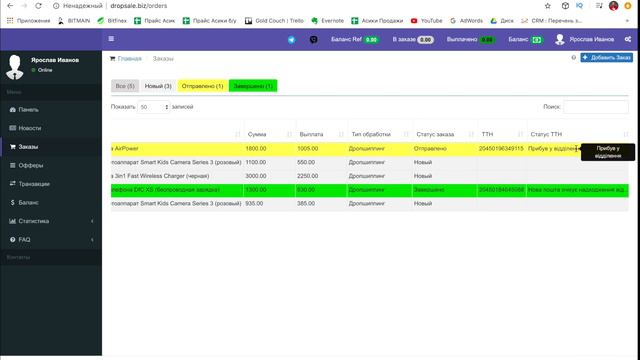Click TTH number 20450196349115
Screen dimensions: 640x360
coord(501,149)
